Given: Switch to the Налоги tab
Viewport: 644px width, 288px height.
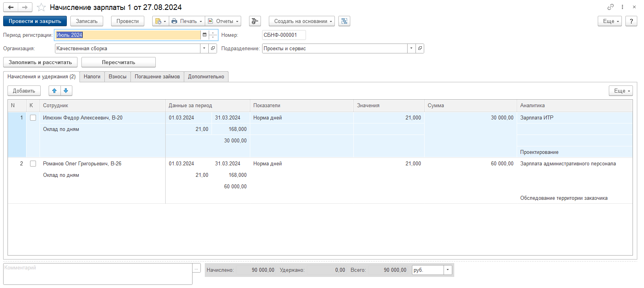Looking at the screenshot, I should point(92,76).
